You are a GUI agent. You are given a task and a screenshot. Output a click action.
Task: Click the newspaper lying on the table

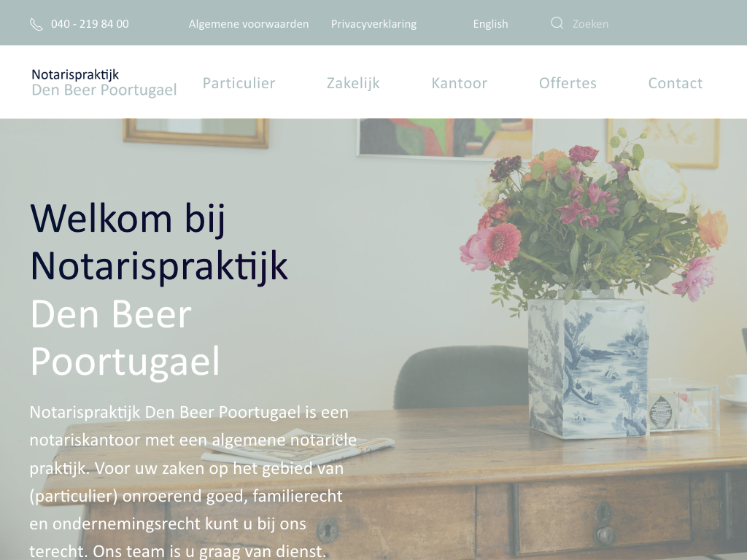298,446
